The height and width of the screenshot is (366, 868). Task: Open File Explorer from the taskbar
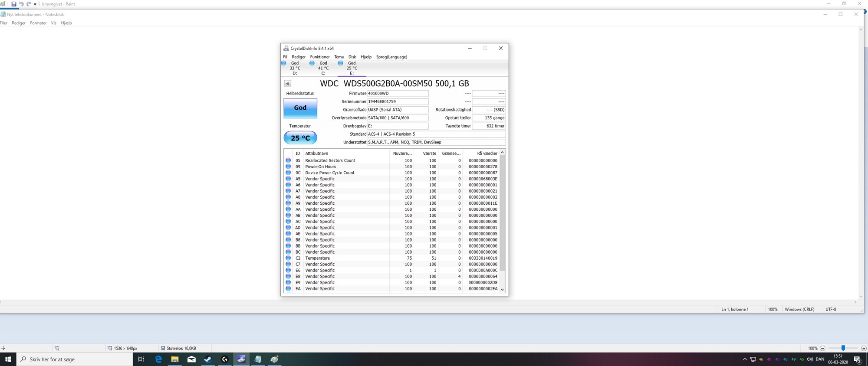[x=175, y=359]
